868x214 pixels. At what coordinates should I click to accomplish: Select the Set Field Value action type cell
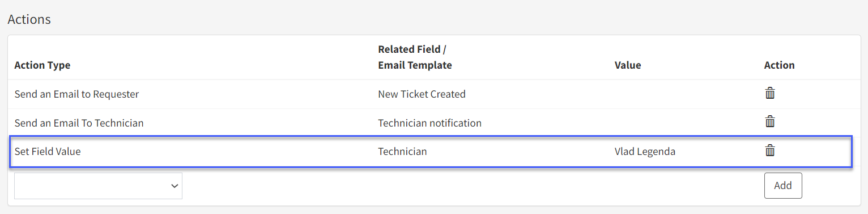tap(48, 152)
